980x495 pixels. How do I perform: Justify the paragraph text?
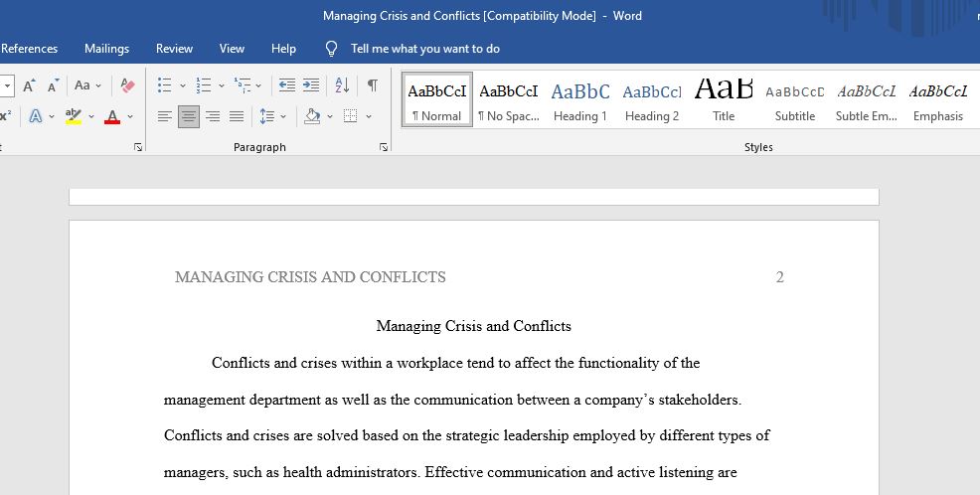237,116
